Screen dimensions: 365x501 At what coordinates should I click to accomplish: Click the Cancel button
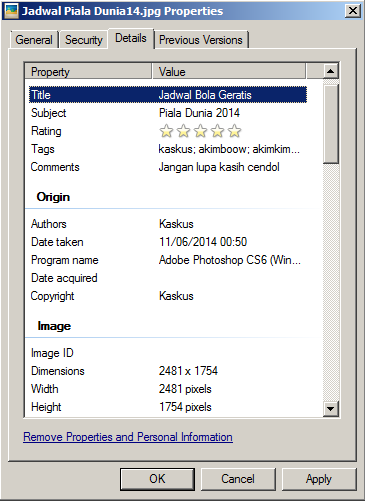pyautogui.click(x=238, y=479)
